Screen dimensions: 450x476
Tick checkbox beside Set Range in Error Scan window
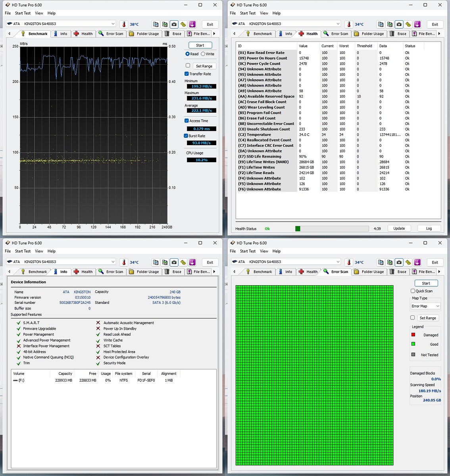(413, 318)
